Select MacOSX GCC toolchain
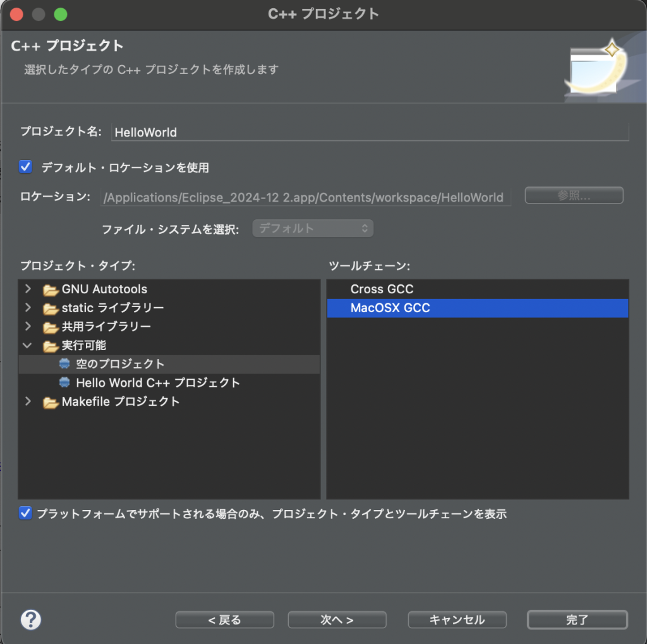 390,308
